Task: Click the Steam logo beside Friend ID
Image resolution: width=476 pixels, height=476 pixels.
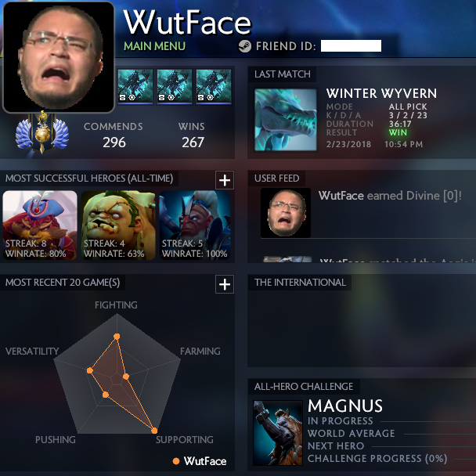Action: [x=245, y=46]
